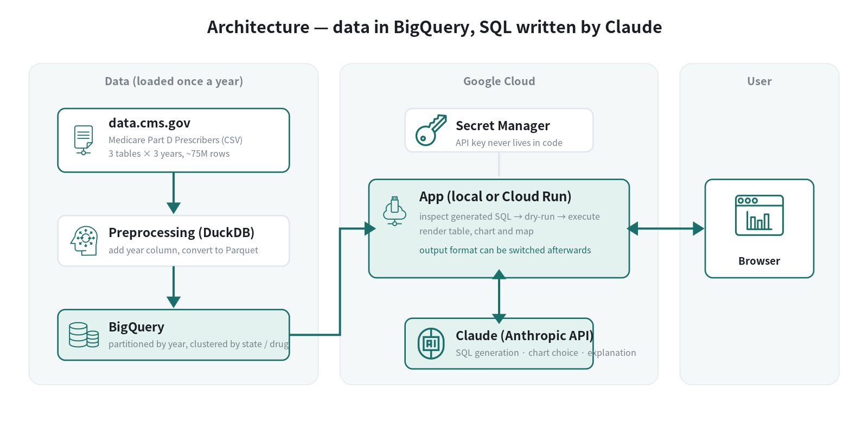Click the BigQuery database stack icon
This screenshot has width=868, height=434.
(84, 335)
